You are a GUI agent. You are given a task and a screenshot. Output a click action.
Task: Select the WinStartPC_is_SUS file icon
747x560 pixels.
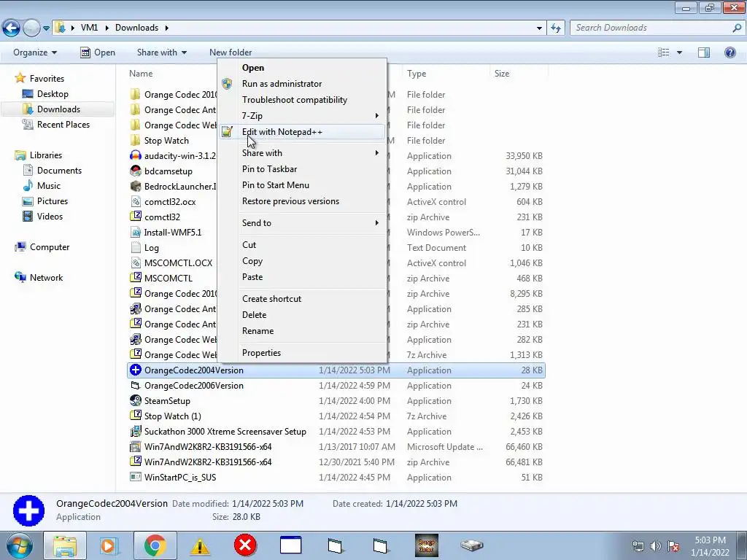[135, 477]
